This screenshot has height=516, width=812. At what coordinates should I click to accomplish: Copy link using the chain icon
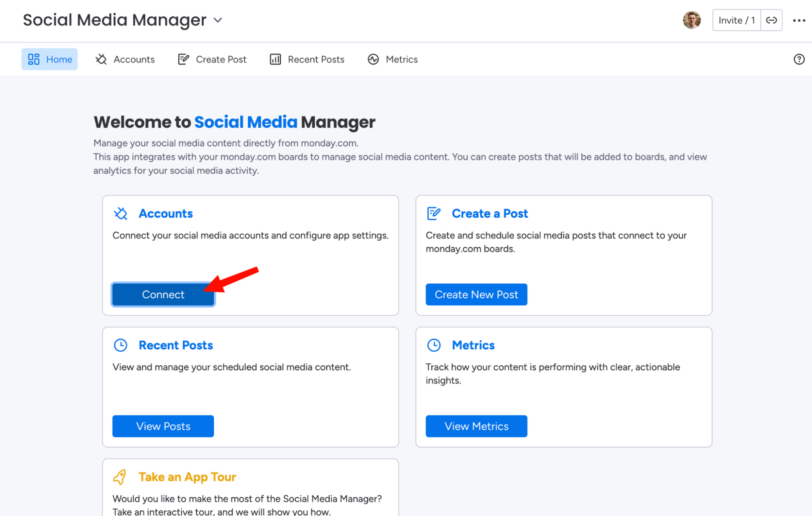tap(771, 20)
